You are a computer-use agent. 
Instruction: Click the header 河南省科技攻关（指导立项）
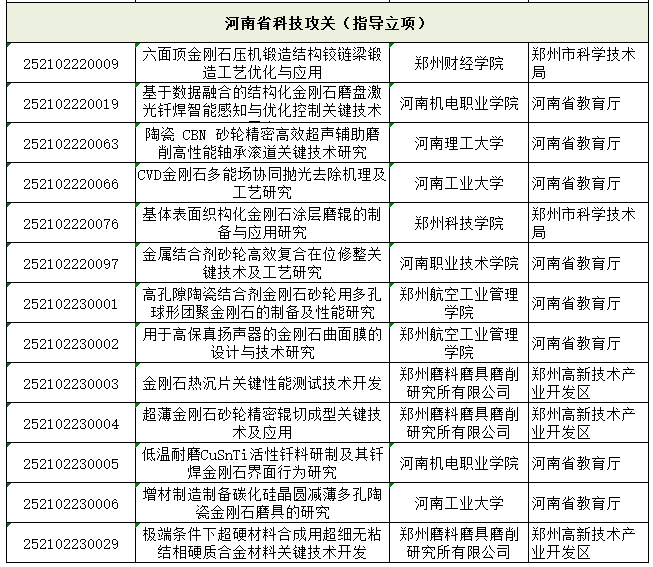click(325, 23)
